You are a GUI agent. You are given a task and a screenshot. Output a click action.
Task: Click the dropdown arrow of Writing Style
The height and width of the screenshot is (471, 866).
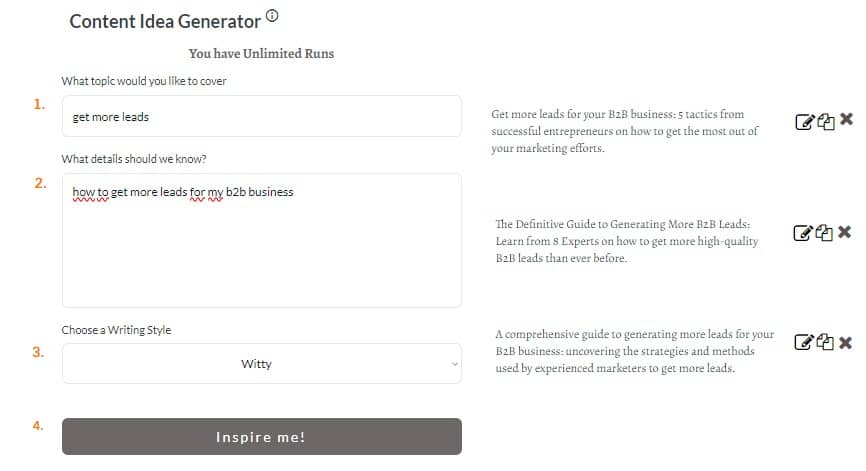pos(455,364)
